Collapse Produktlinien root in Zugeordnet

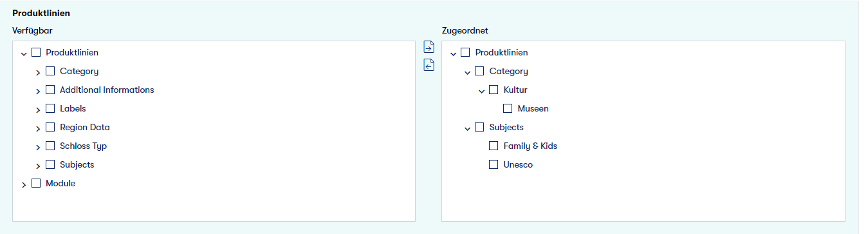click(x=453, y=54)
